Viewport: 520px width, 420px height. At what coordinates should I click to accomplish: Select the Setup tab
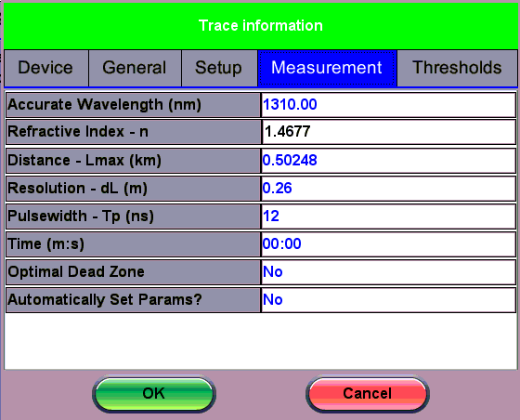point(219,68)
